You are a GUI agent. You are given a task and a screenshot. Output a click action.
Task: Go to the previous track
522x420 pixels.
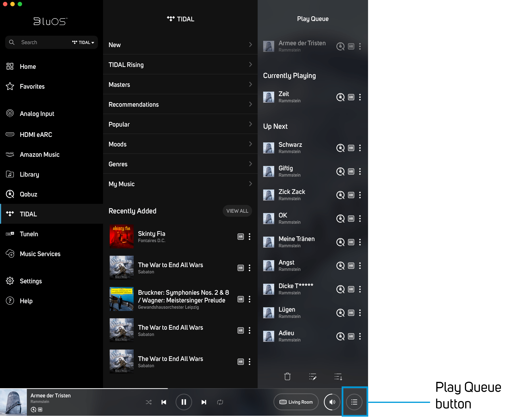click(x=164, y=402)
